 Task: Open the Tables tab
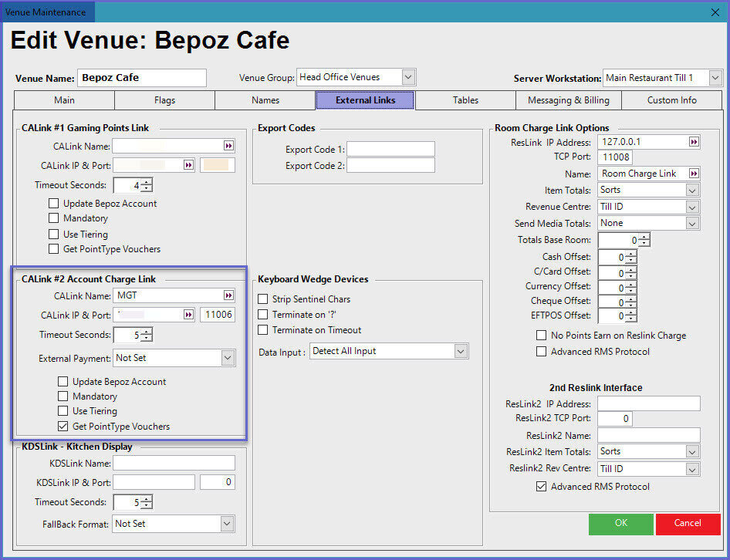[465, 100]
